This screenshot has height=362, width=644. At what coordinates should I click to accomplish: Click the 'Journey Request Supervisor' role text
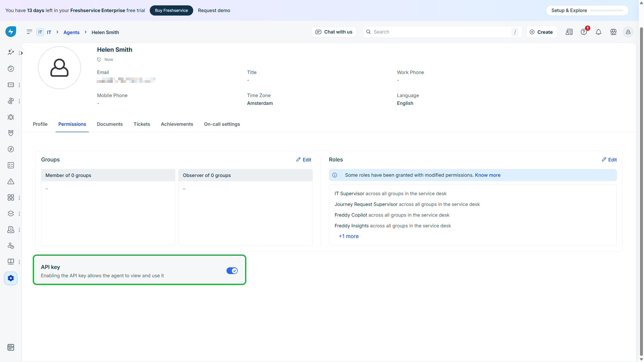click(366, 204)
